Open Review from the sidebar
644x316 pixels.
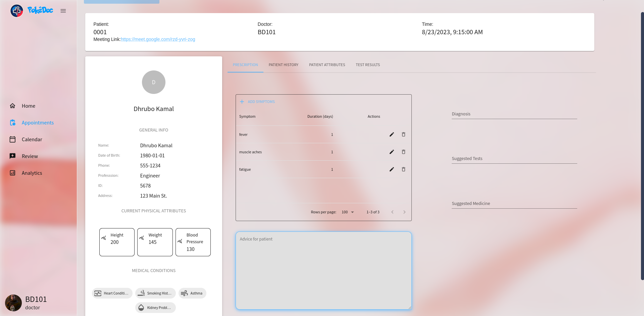(x=30, y=156)
